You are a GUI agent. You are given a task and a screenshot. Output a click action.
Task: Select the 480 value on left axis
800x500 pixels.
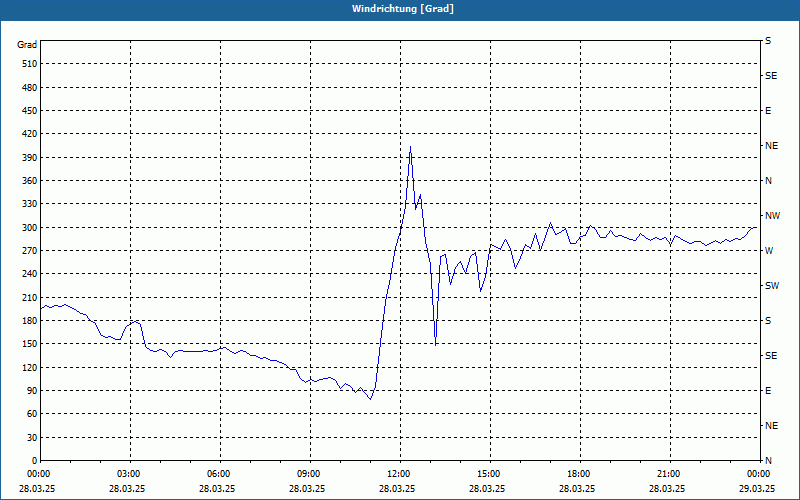(x=30, y=87)
